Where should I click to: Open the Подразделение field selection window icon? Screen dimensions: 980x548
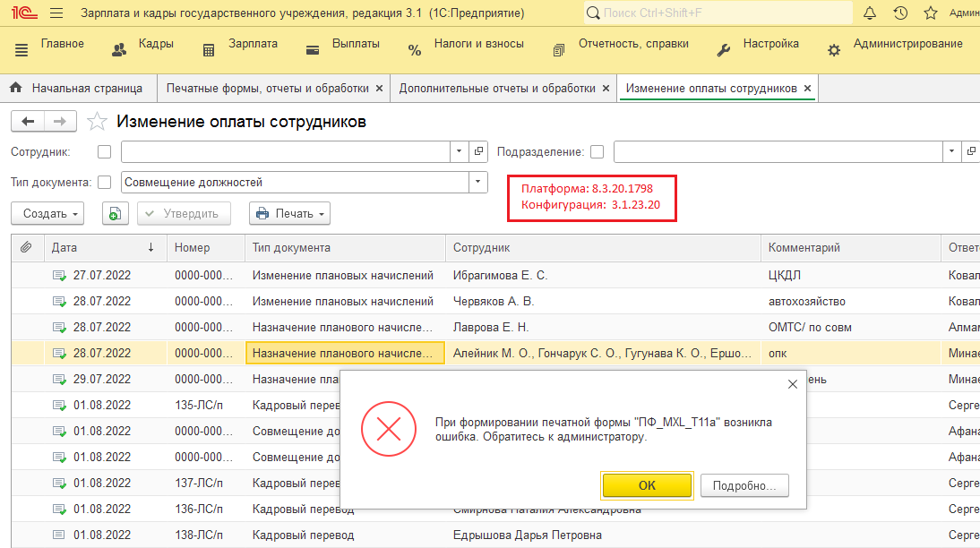[x=971, y=151]
